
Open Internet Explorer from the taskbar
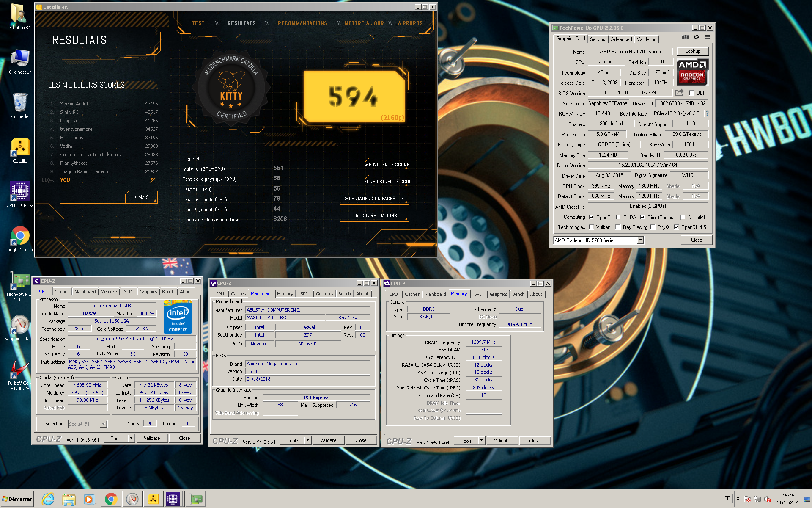point(48,499)
